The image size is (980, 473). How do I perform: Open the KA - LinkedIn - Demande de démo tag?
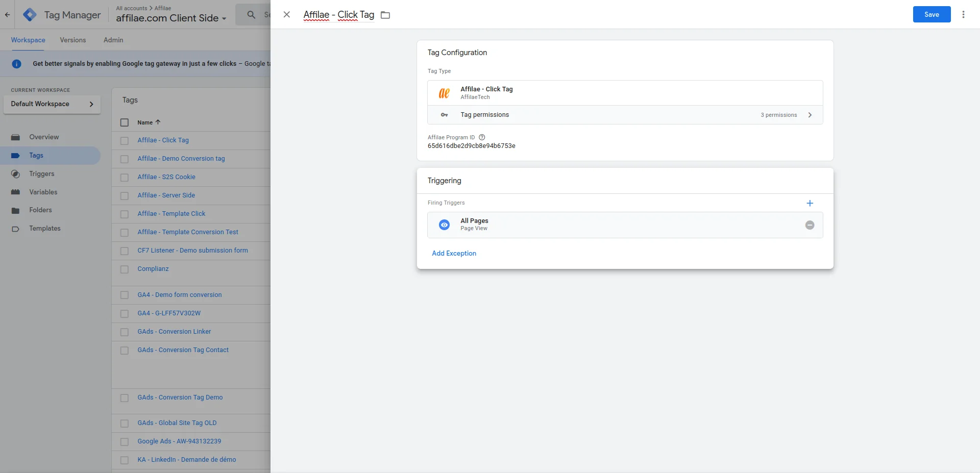[187, 460]
